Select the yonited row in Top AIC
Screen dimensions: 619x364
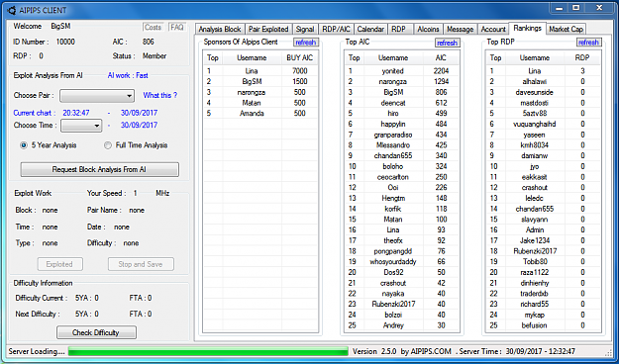(402, 71)
